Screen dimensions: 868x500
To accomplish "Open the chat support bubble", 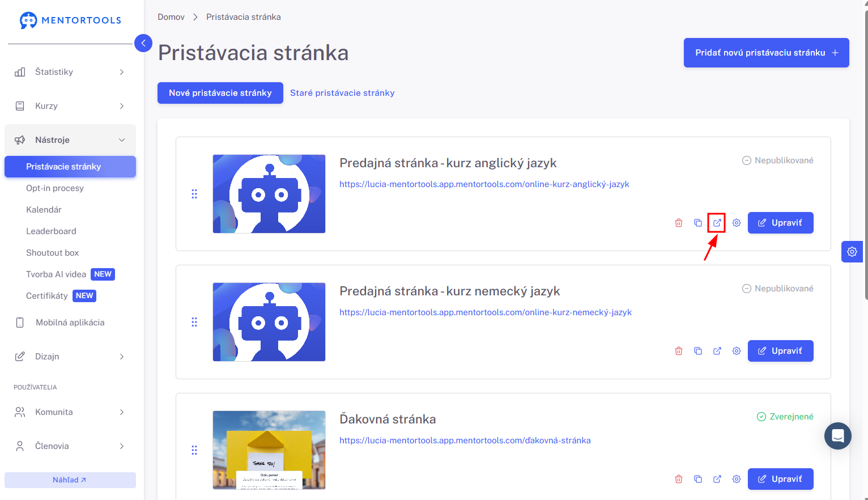I will [x=838, y=436].
